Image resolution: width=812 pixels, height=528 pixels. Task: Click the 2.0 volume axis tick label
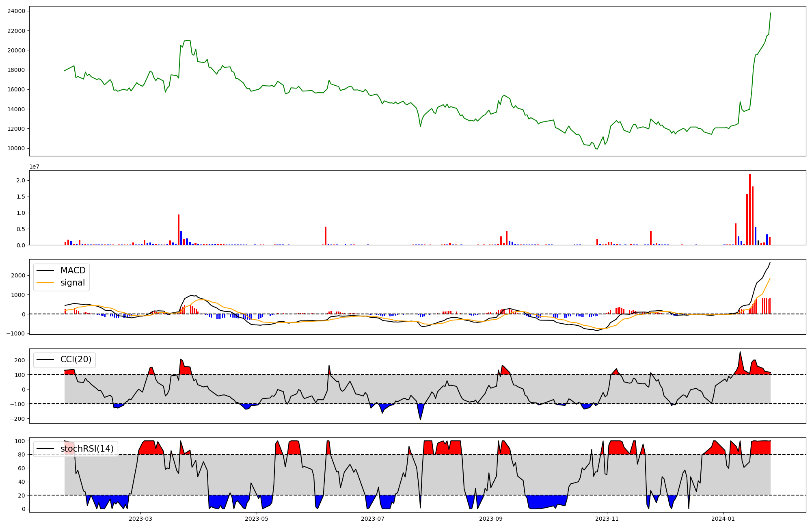pos(21,180)
